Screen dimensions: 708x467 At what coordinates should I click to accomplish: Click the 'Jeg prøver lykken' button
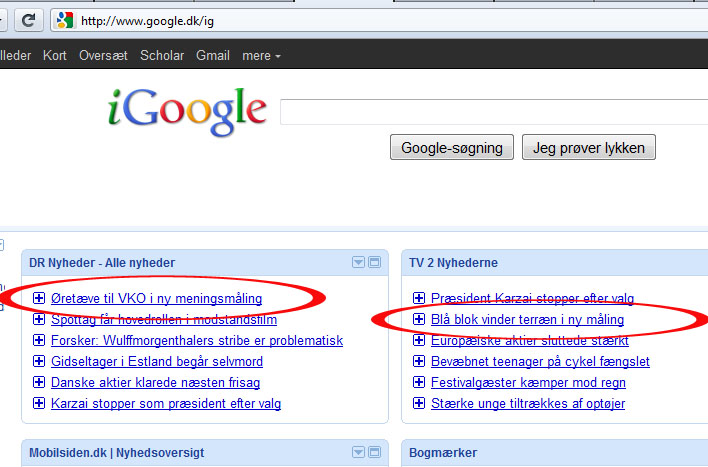[x=589, y=147]
